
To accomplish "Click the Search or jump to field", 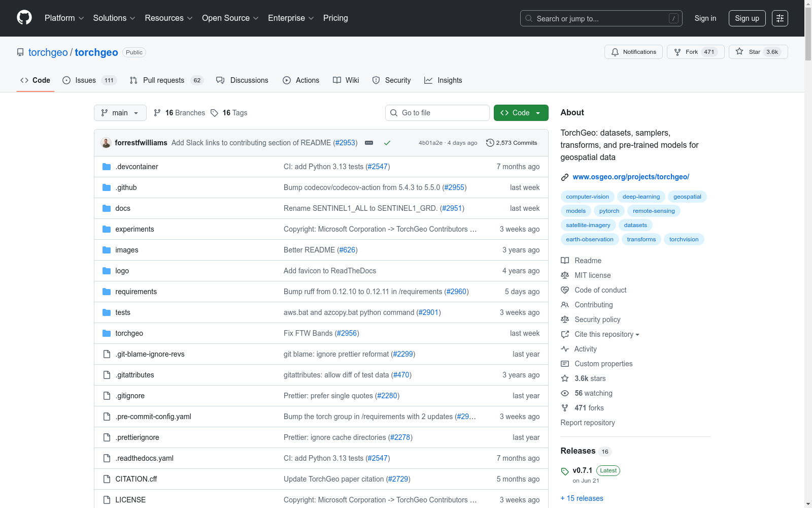I will click(x=602, y=18).
